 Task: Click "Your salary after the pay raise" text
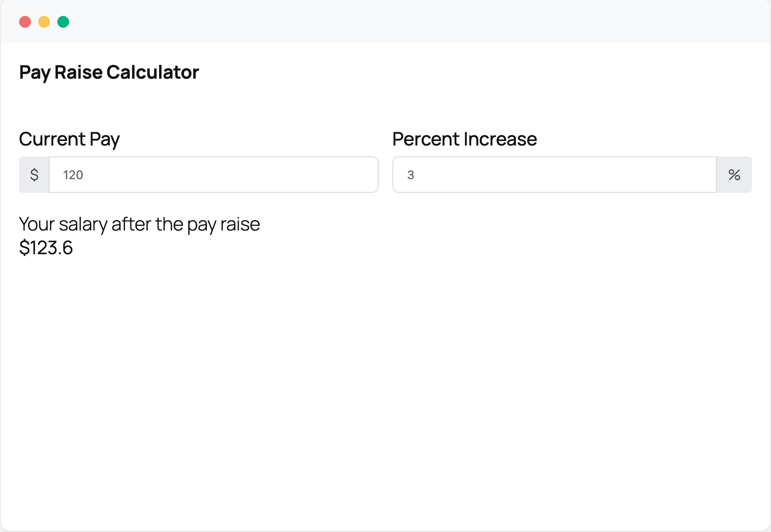pos(140,224)
